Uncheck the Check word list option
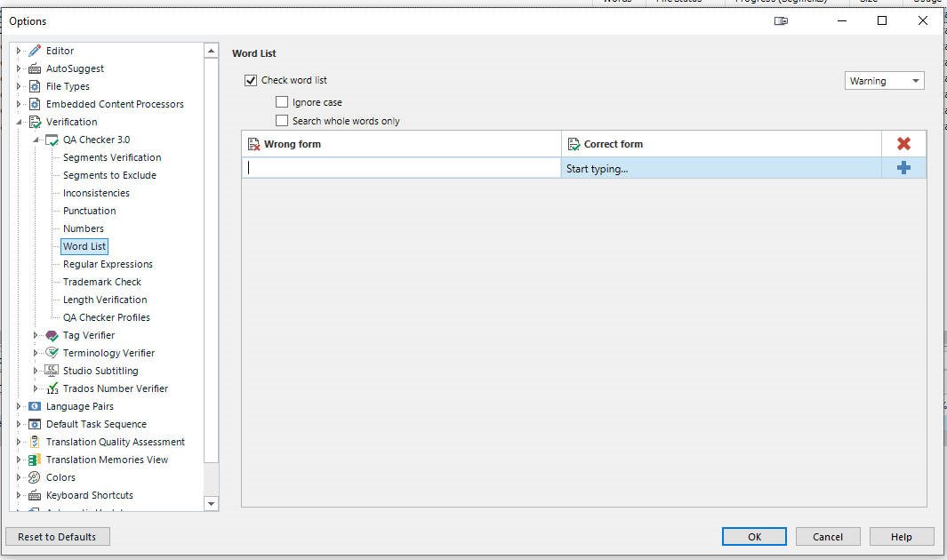The width and height of the screenshot is (947, 560). tap(250, 80)
